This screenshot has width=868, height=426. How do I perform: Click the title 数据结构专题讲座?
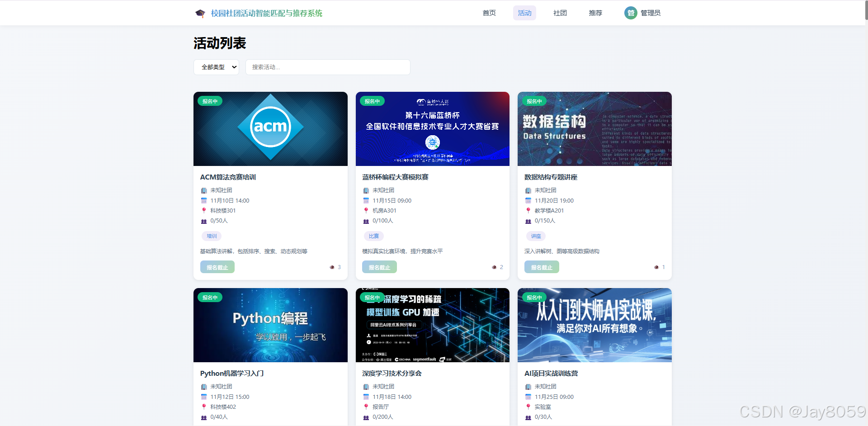(x=551, y=177)
